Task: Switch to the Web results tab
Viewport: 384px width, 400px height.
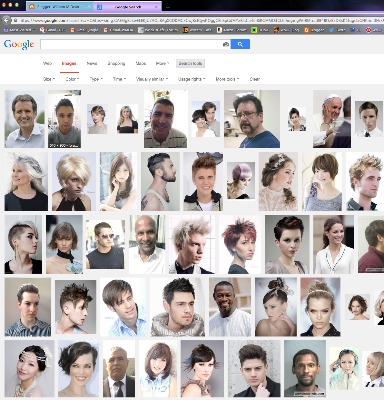Action: (47, 63)
